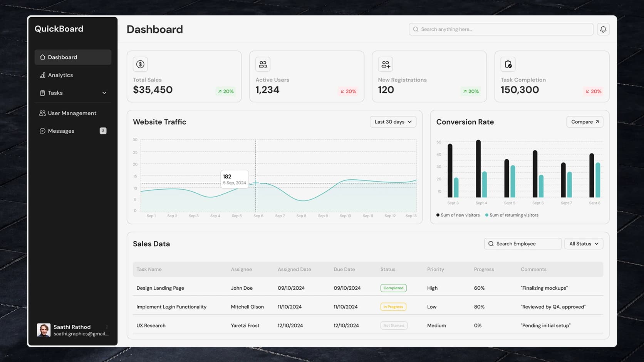The height and width of the screenshot is (362, 644).
Task: Open the Dashboard sidebar item
Action: tap(73, 57)
